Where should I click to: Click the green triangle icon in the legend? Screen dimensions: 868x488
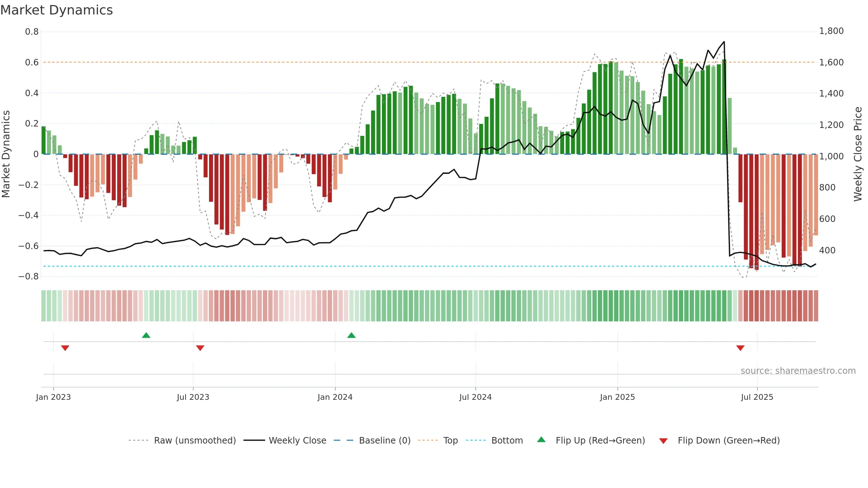tap(541, 440)
